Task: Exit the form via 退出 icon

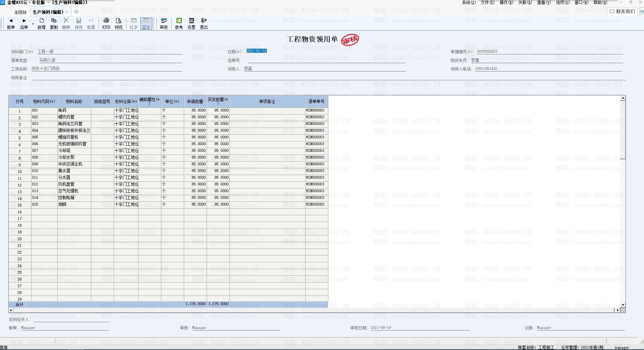Action: 204,24
